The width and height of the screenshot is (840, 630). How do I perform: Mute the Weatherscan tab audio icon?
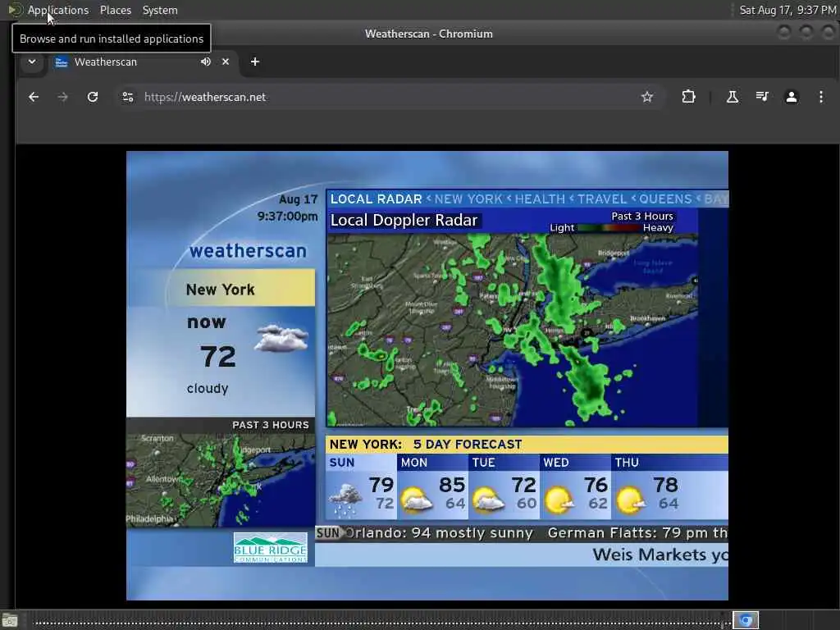pyautogui.click(x=206, y=62)
